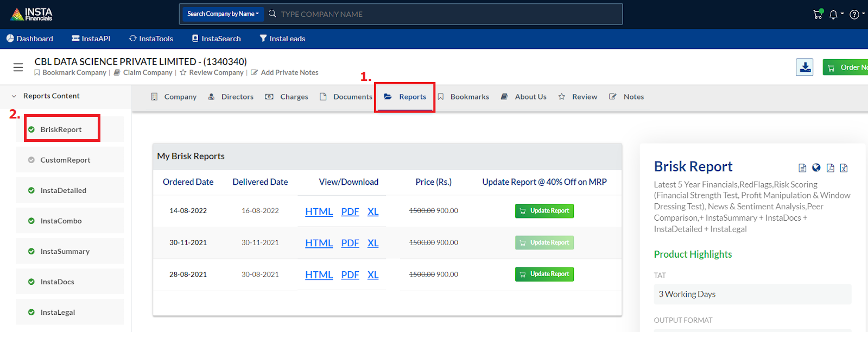This screenshot has width=868, height=349.
Task: Click Update Report for 30-11-2021 order
Action: tap(544, 242)
